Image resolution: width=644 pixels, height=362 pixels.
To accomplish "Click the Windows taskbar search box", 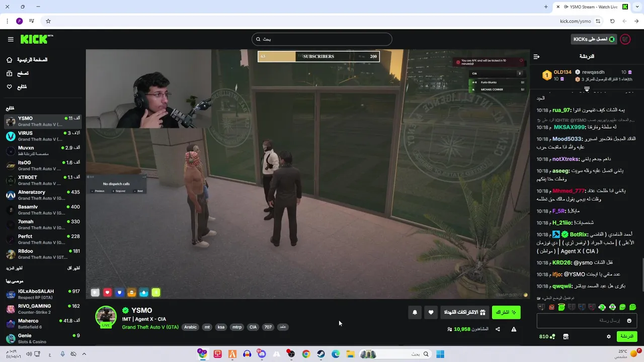I will tap(395, 354).
